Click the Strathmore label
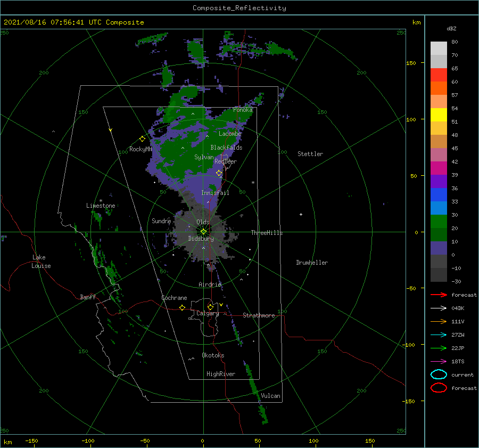 tap(259, 315)
